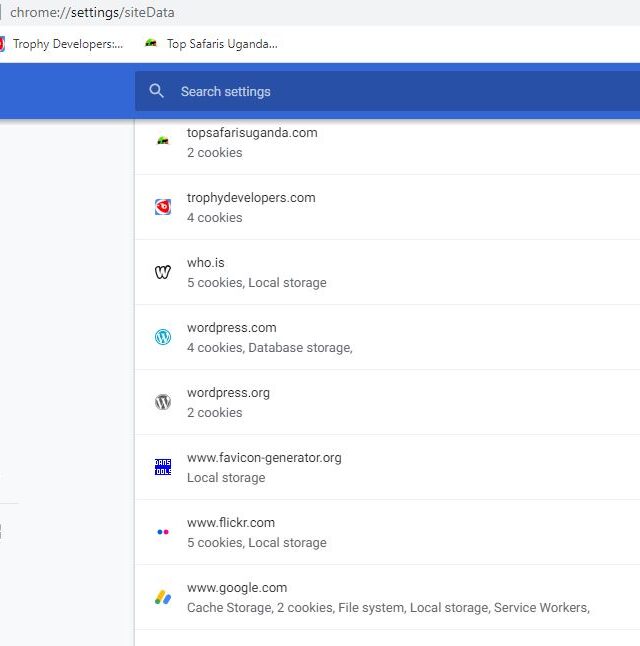Click the flickr two-dot icon
This screenshot has width=640, height=646.
point(163,532)
